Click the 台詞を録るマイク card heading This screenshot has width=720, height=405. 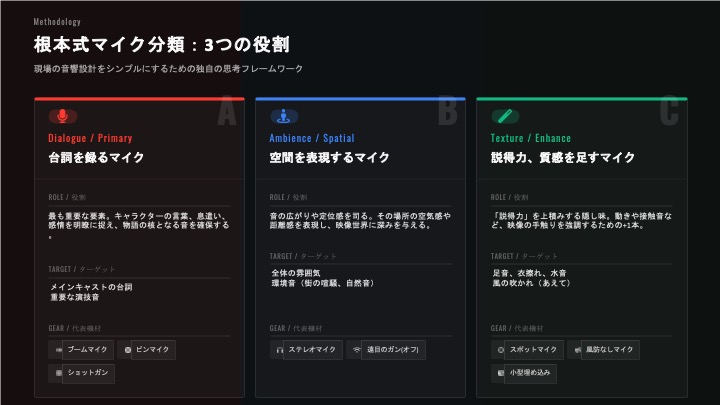tap(96, 158)
